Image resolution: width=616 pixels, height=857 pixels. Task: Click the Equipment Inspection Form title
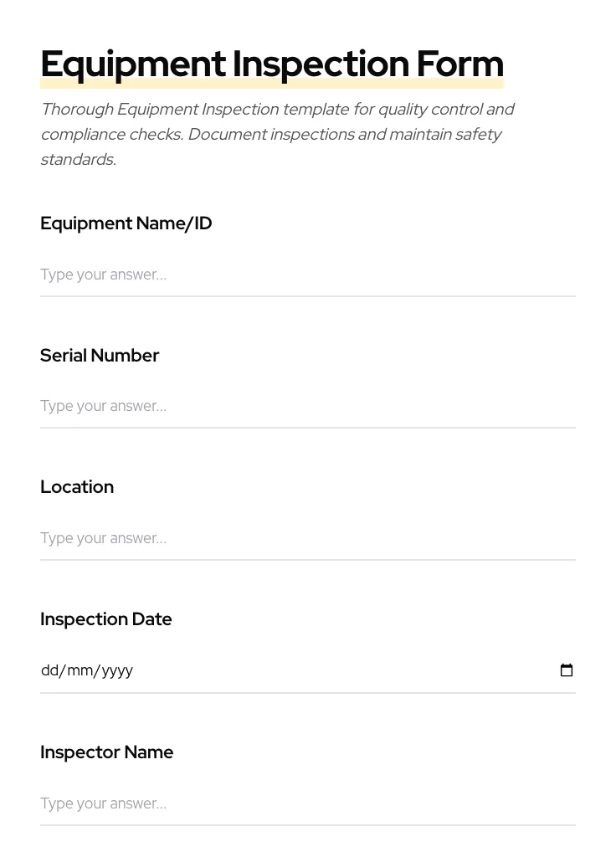point(272,63)
